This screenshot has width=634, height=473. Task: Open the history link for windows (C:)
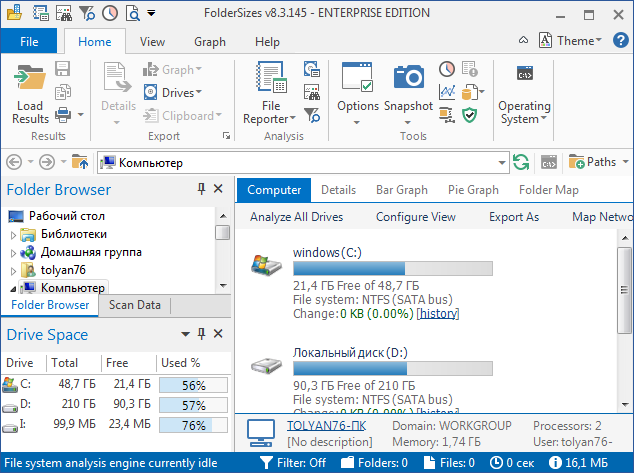click(x=437, y=314)
